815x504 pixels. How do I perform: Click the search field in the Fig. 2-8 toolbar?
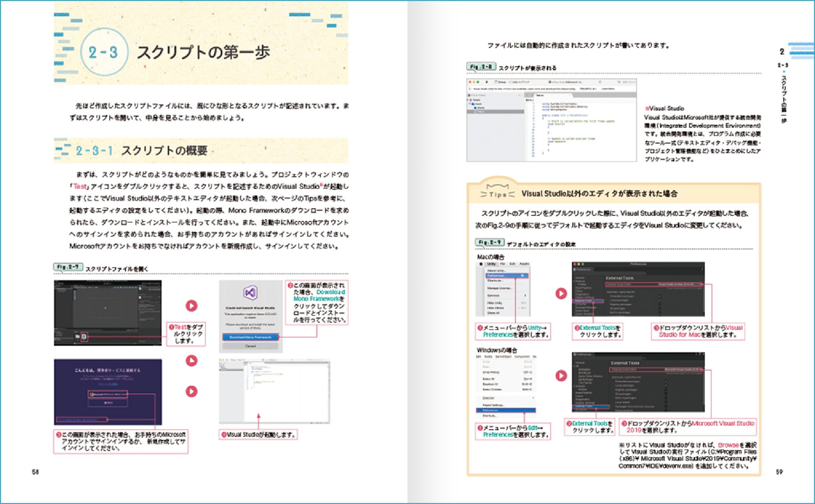pos(627,82)
